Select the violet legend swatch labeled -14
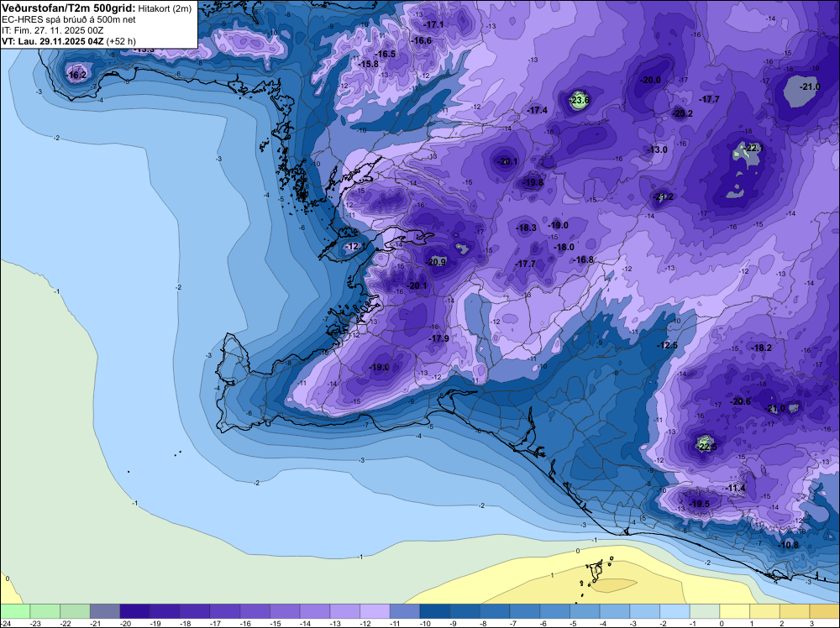 [x=315, y=611]
